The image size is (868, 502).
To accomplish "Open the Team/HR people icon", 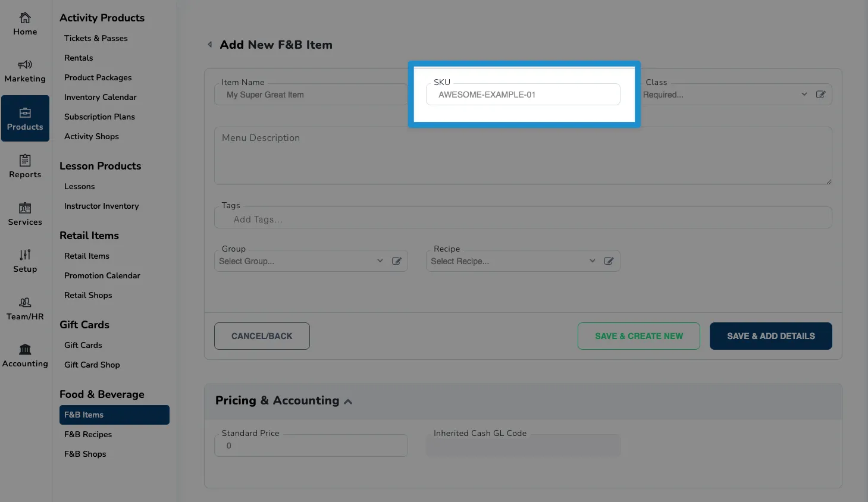I will [x=25, y=302].
